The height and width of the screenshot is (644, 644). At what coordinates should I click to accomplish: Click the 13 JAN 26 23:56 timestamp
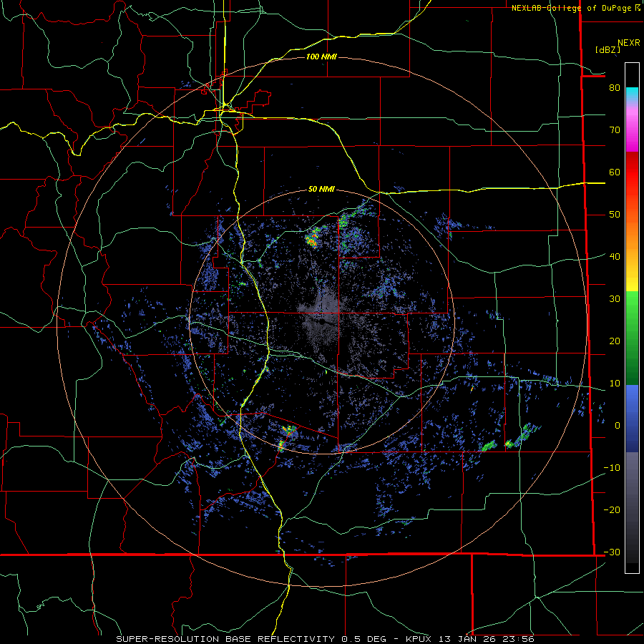(487, 639)
